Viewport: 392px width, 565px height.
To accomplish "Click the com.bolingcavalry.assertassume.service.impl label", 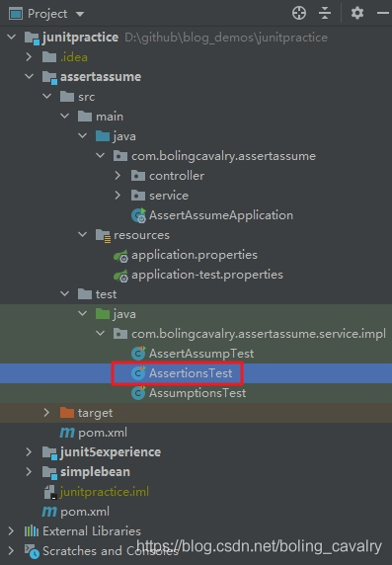I will 259,334.
